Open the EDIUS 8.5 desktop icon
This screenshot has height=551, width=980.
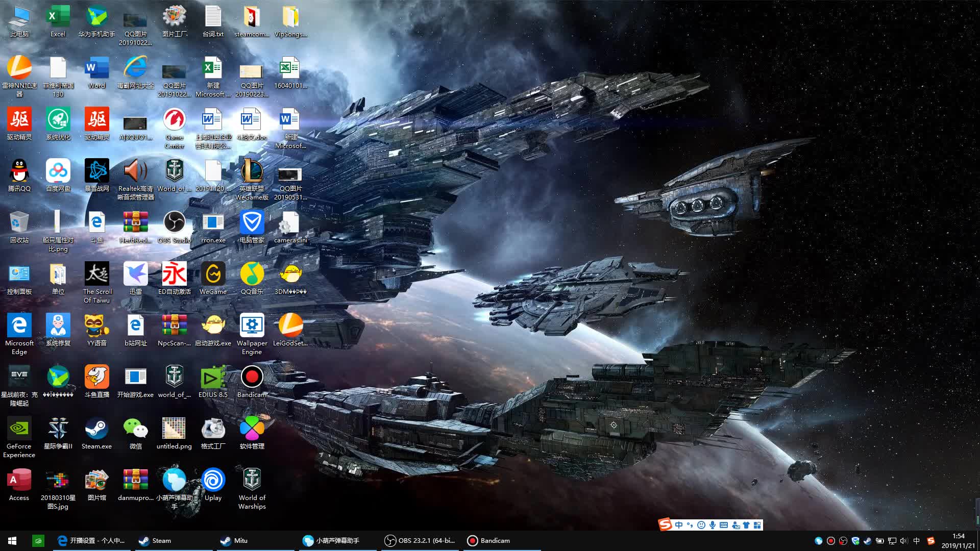tap(213, 378)
